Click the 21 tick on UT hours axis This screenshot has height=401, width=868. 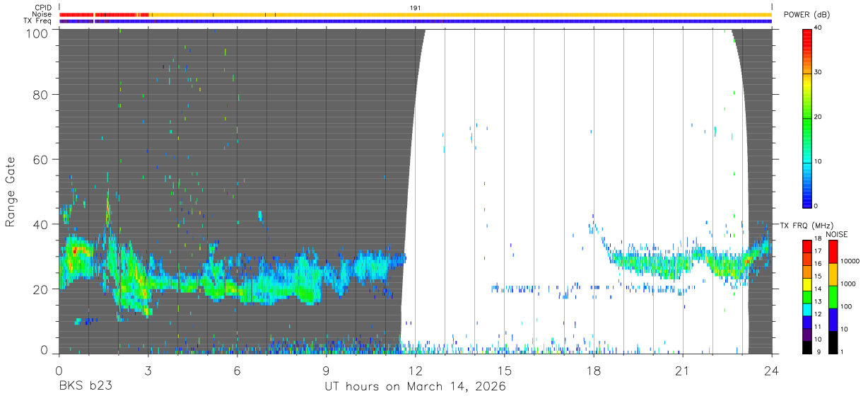(683, 370)
